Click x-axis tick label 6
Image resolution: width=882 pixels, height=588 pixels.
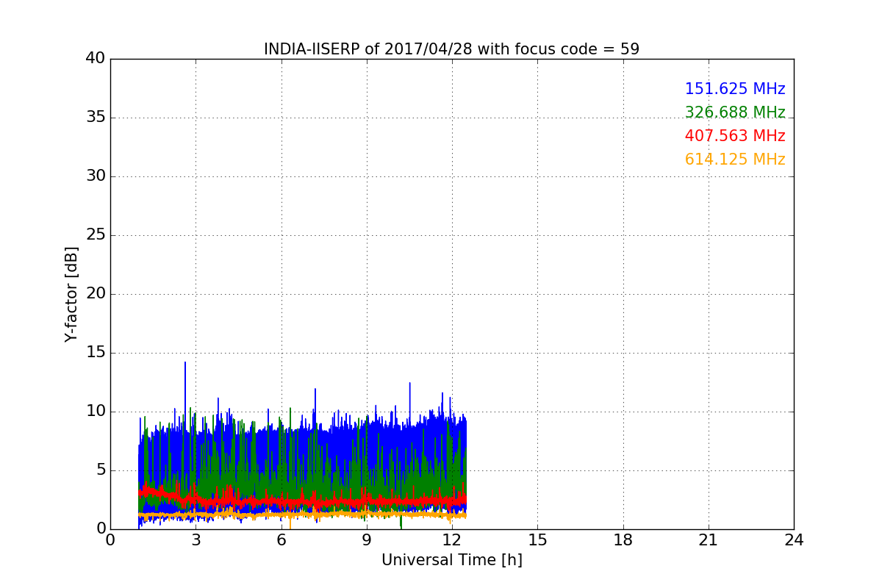pos(282,540)
